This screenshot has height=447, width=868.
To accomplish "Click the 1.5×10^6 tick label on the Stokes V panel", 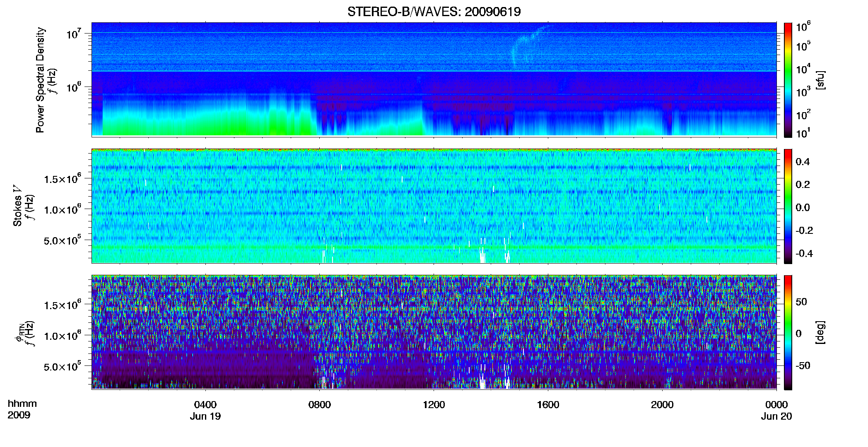I will 63,179.
